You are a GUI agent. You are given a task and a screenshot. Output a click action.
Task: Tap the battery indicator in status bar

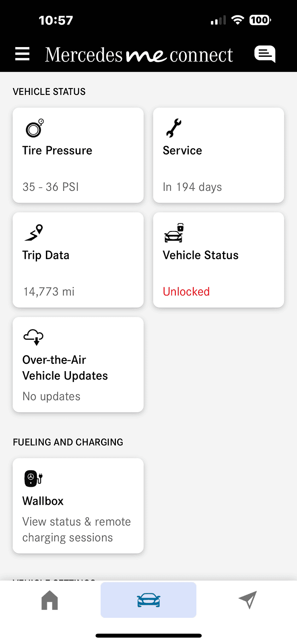[x=260, y=20]
